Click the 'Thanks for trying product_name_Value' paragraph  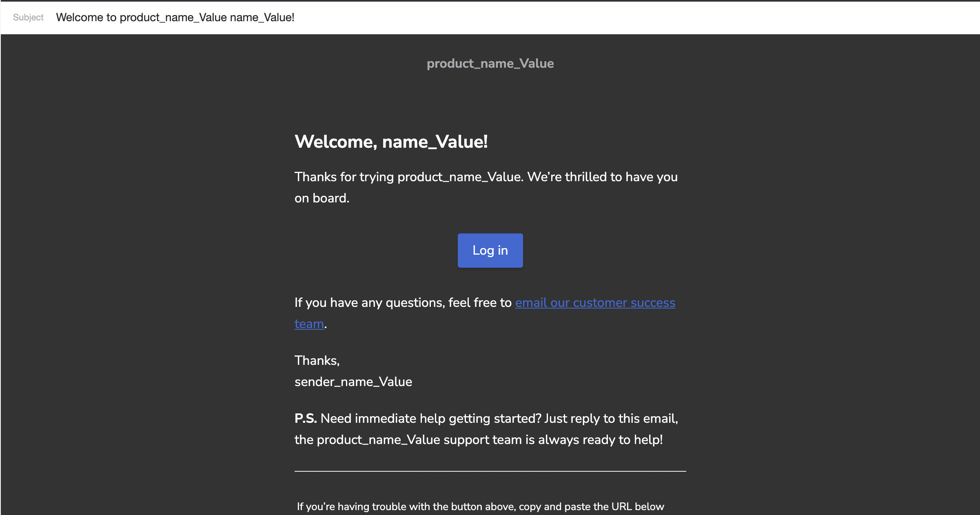point(486,187)
